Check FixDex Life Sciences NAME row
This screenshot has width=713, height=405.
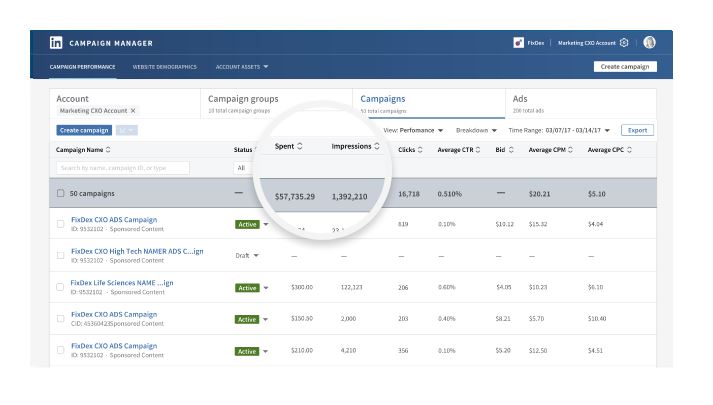point(60,287)
